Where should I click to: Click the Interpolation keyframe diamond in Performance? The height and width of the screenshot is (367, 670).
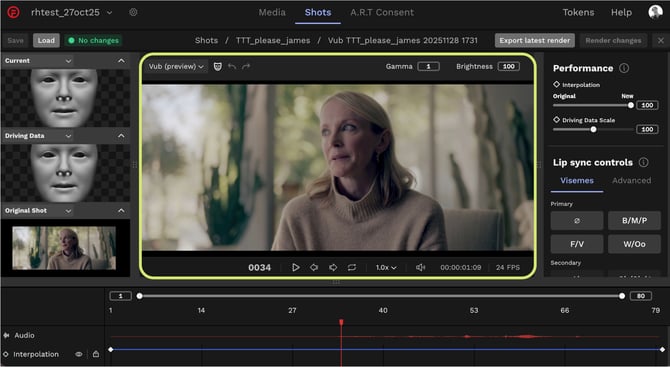[x=556, y=85]
